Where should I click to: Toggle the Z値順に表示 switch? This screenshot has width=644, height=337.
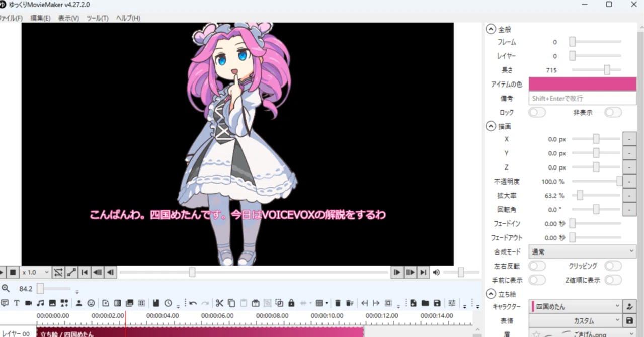click(613, 280)
